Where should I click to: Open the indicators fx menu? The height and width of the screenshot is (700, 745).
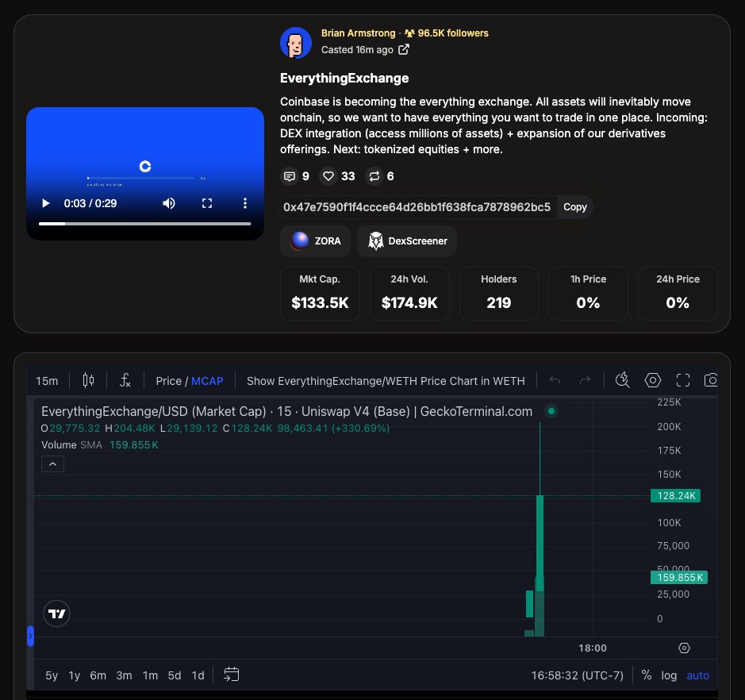tap(125, 381)
